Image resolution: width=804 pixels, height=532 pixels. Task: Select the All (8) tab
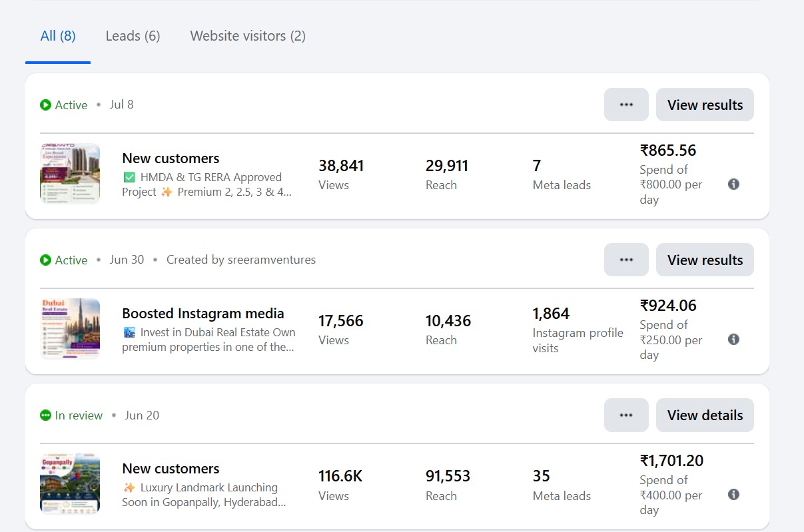[58, 36]
